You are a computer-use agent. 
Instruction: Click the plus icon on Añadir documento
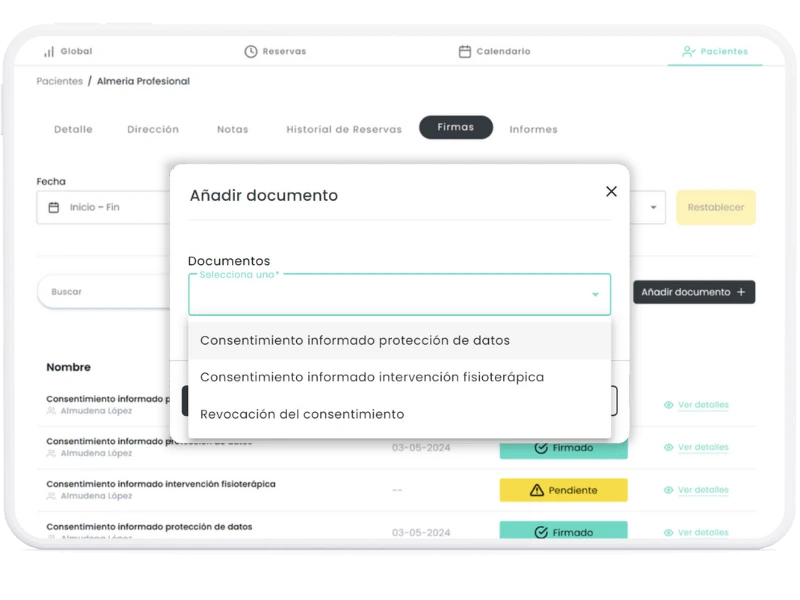click(741, 292)
